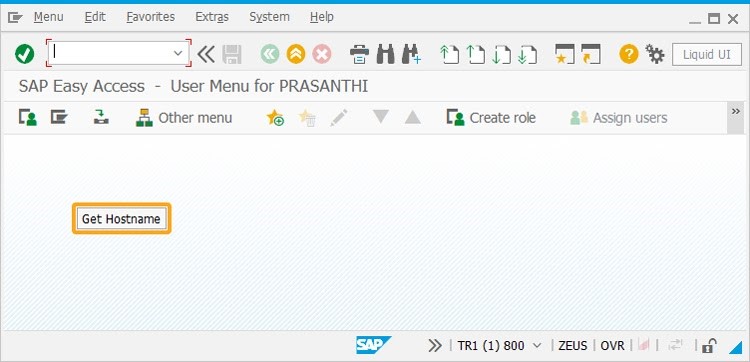Click the yellow Exit up-arrow icon
The width and height of the screenshot is (750, 362).
(x=296, y=54)
